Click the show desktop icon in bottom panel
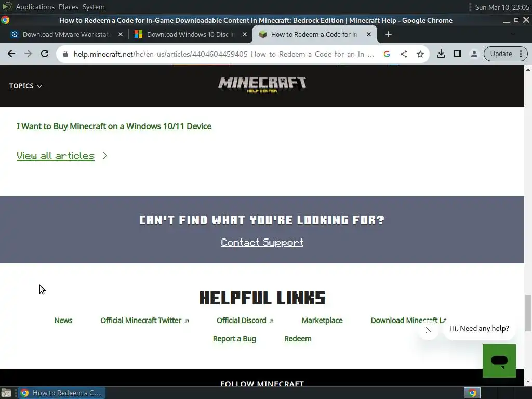Image resolution: width=532 pixels, height=399 pixels. pos(6,393)
